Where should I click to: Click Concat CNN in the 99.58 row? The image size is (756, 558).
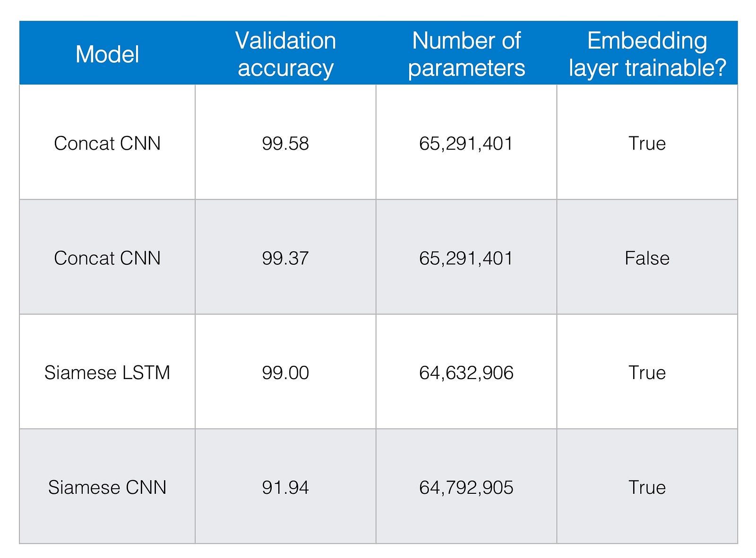[x=107, y=143]
